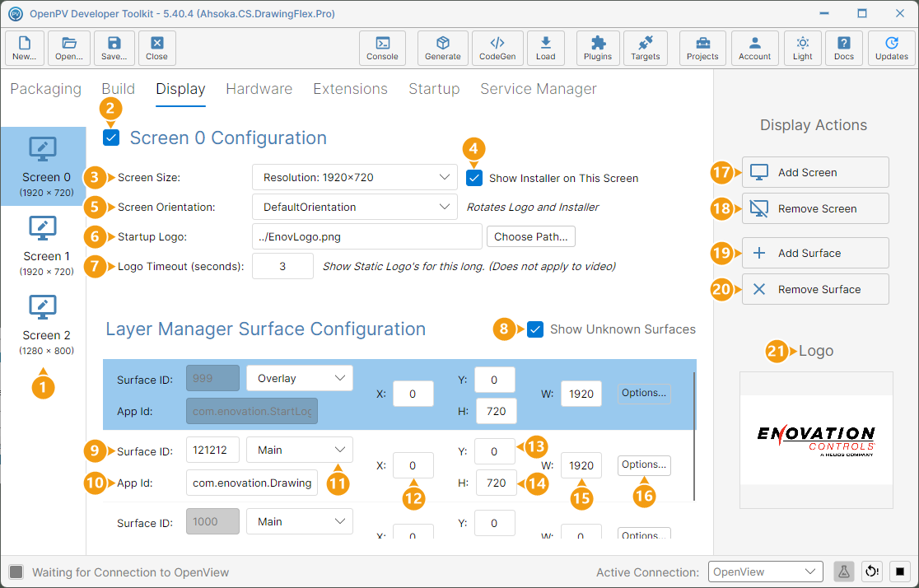Open the Console tool

click(382, 48)
